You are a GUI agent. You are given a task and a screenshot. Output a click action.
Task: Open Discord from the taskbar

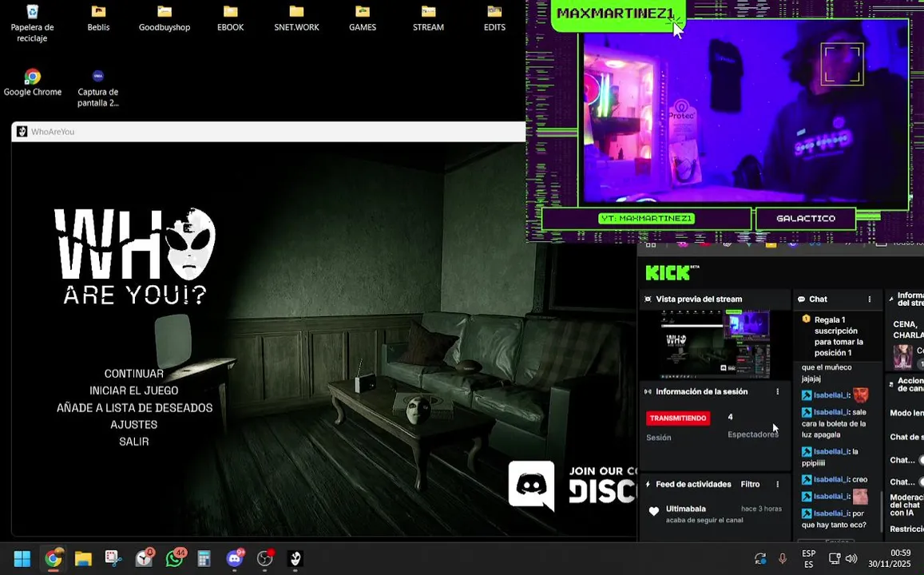(235, 558)
